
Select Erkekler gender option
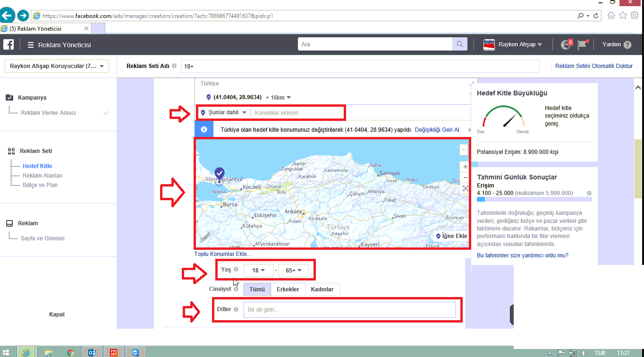pyautogui.click(x=288, y=289)
